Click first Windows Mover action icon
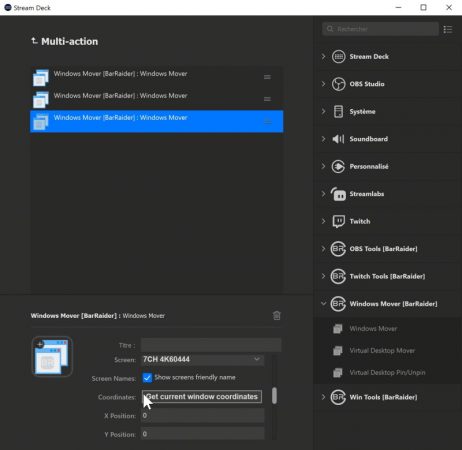Viewport: 462px width, 450px height. coord(41,77)
